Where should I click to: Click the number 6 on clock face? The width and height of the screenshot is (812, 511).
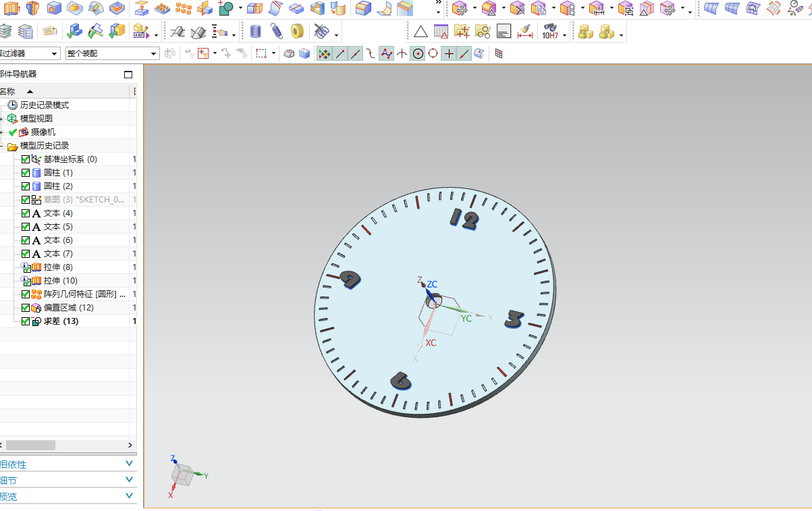401,381
